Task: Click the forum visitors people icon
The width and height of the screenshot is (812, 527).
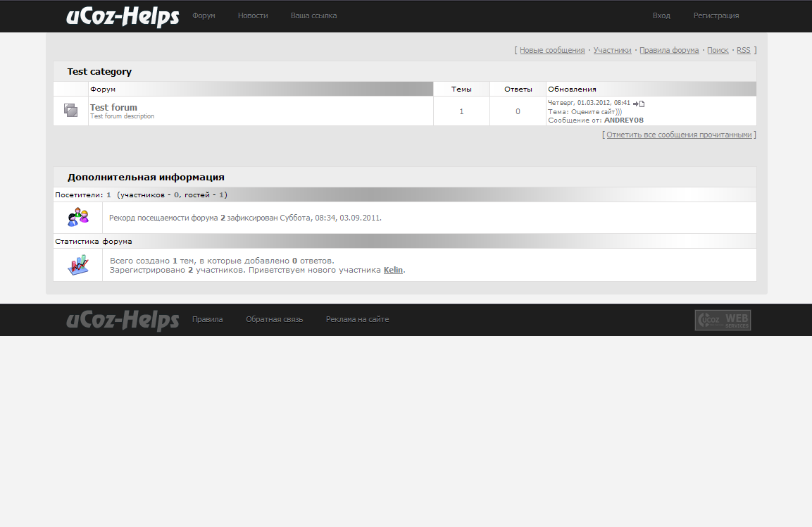Action: coord(78,218)
